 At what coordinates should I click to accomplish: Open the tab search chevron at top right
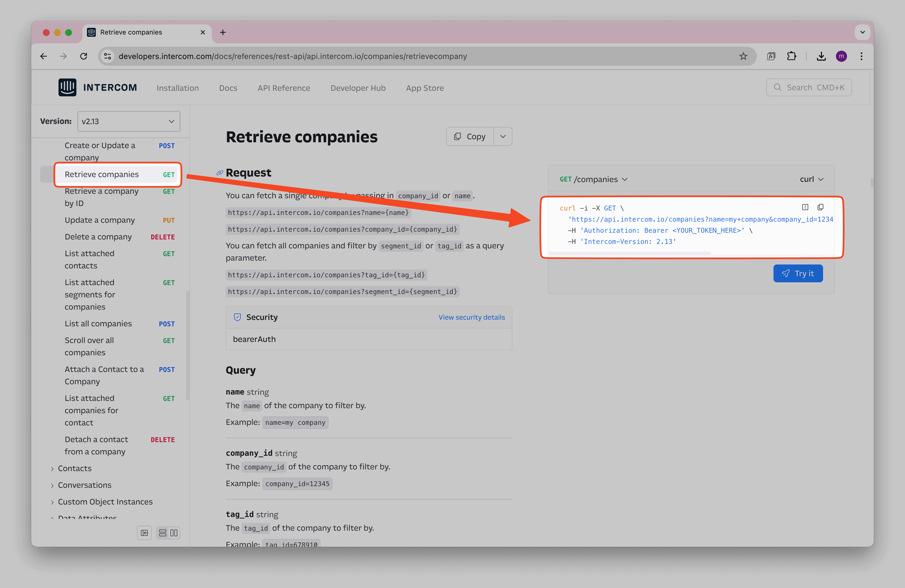pyautogui.click(x=862, y=32)
